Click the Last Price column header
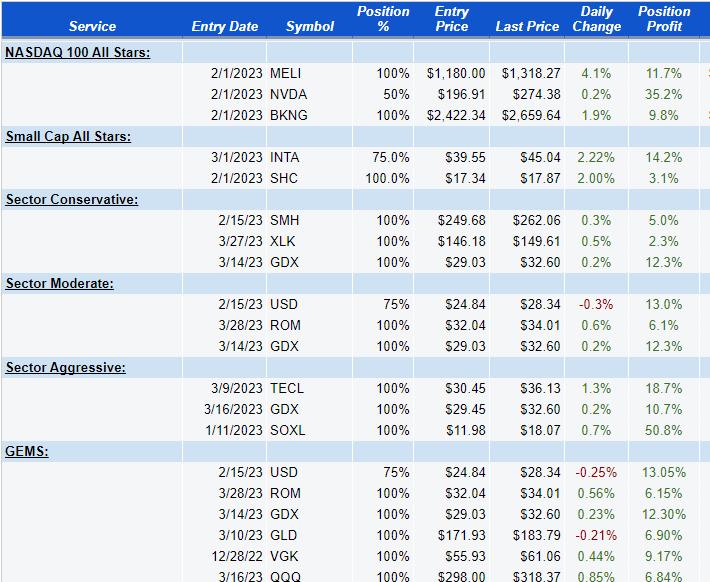 point(527,26)
